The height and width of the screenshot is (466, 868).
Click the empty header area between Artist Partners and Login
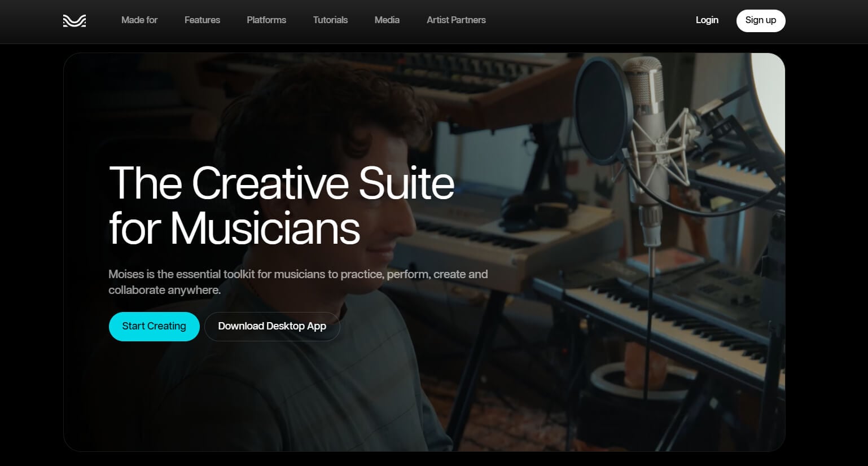click(590, 21)
